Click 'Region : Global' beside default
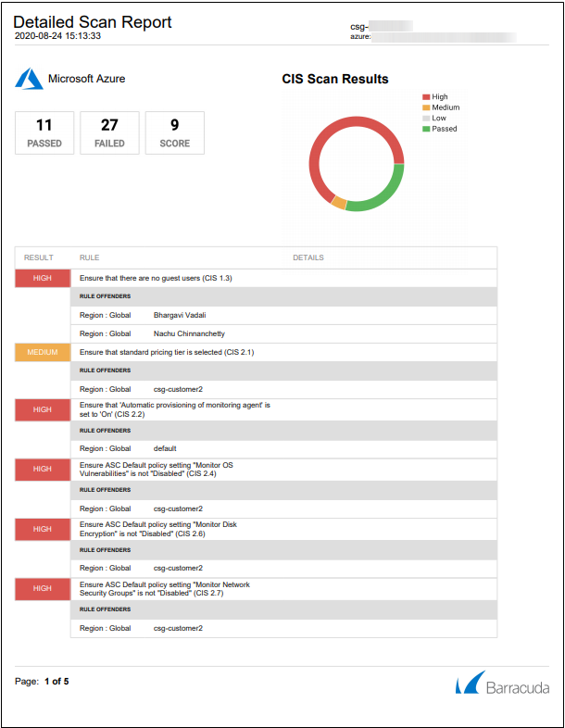Image resolution: width=565 pixels, height=728 pixels. (105, 448)
